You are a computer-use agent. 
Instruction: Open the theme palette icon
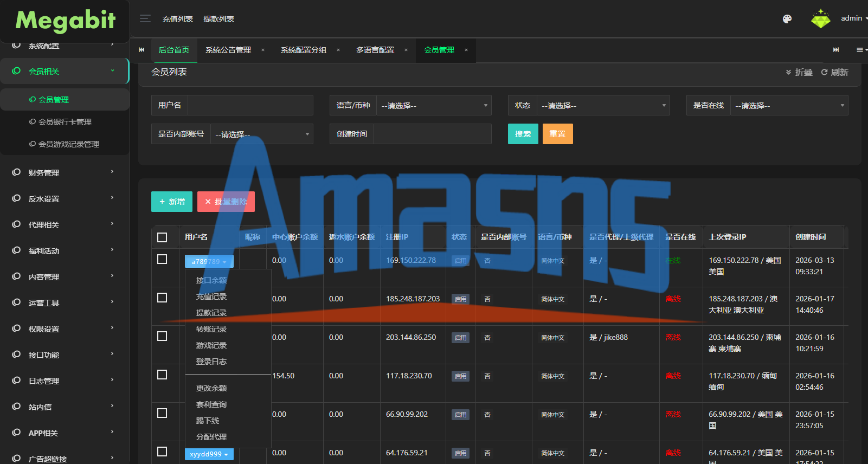click(x=787, y=19)
